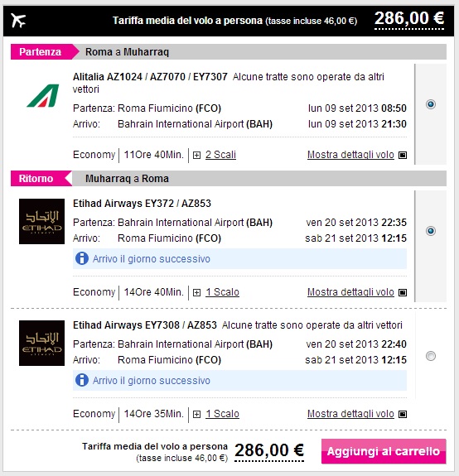Choose the Etihad EY7308 return flight radio
This screenshot has height=476, width=459.
[431, 356]
